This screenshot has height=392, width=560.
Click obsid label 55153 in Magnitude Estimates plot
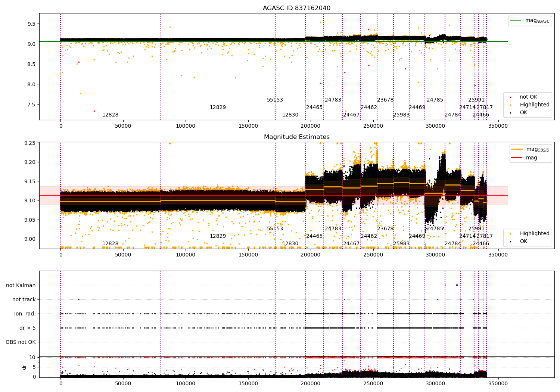tap(275, 229)
